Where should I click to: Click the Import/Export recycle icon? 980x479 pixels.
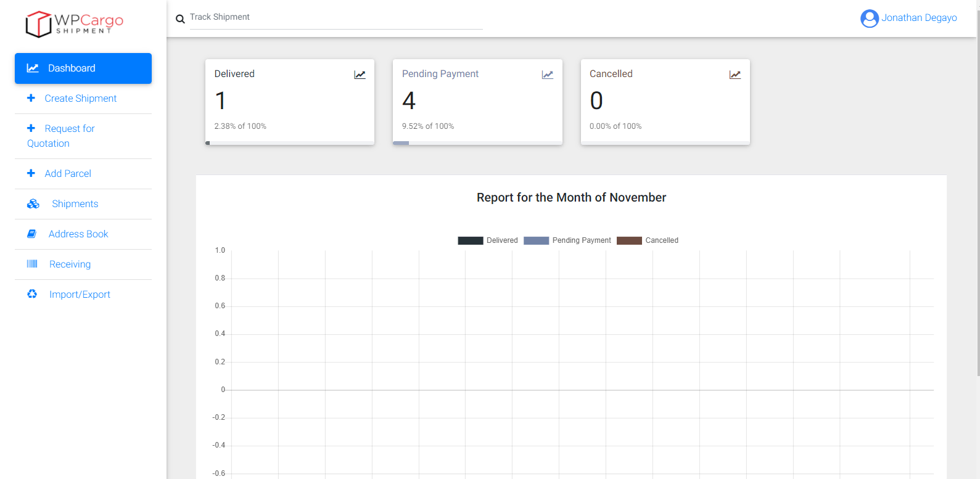[x=32, y=295]
